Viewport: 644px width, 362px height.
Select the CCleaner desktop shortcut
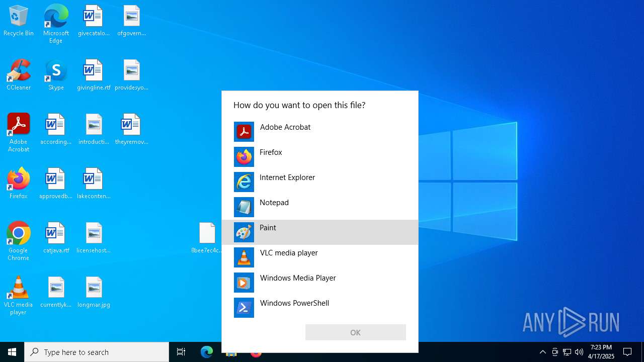tap(19, 75)
